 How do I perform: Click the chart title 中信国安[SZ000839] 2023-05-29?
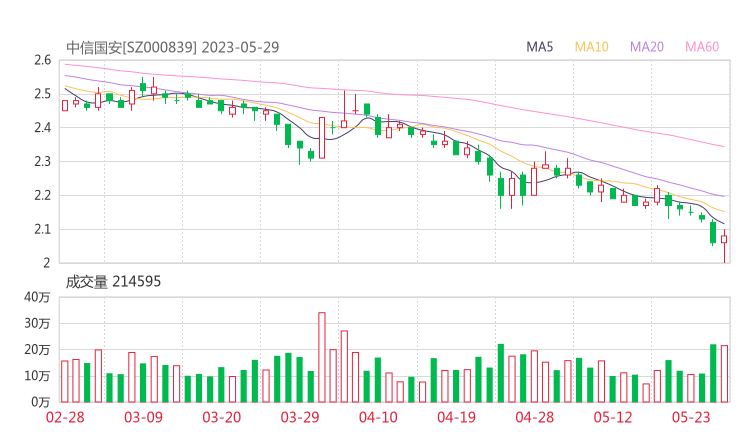coord(173,47)
